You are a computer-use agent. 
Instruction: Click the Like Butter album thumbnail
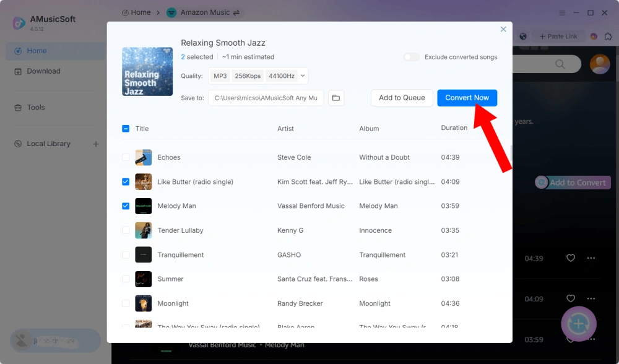point(144,181)
